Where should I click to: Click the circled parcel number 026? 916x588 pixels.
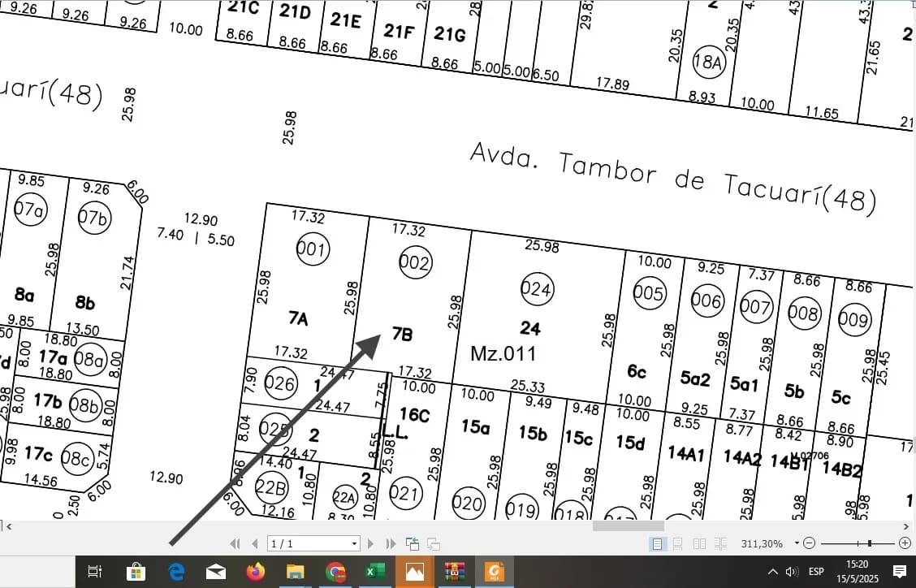(x=280, y=383)
